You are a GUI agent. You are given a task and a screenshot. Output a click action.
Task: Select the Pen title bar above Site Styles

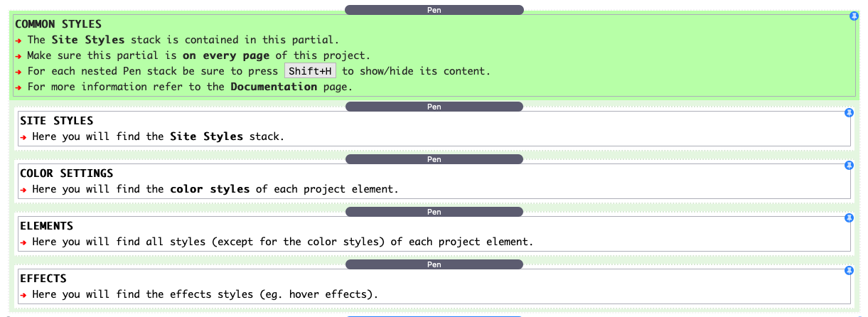pos(434,107)
